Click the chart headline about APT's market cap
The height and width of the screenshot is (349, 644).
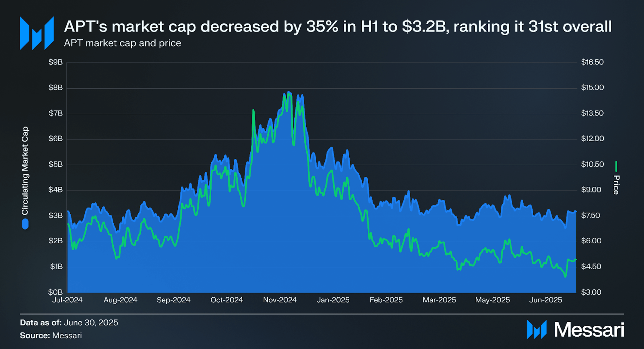pyautogui.click(x=338, y=26)
